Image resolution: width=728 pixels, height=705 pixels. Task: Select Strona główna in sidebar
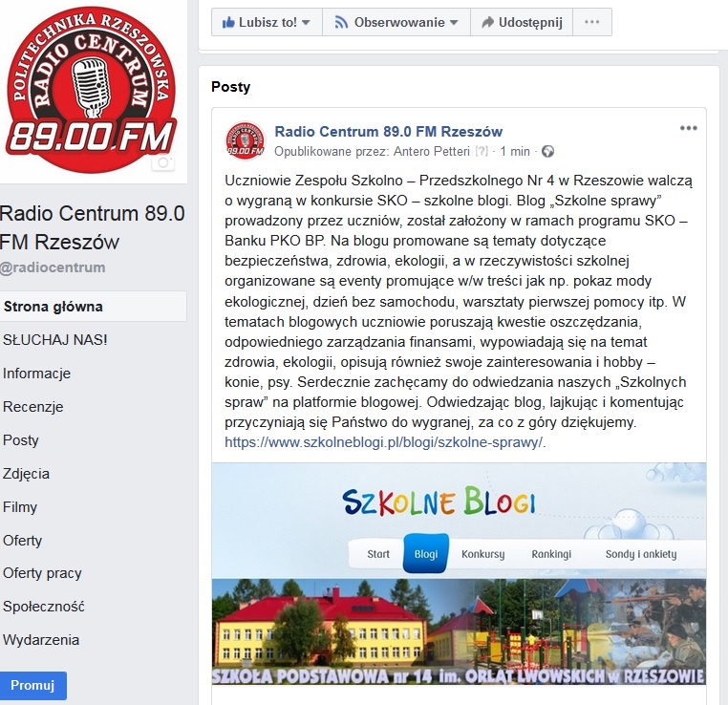click(93, 307)
